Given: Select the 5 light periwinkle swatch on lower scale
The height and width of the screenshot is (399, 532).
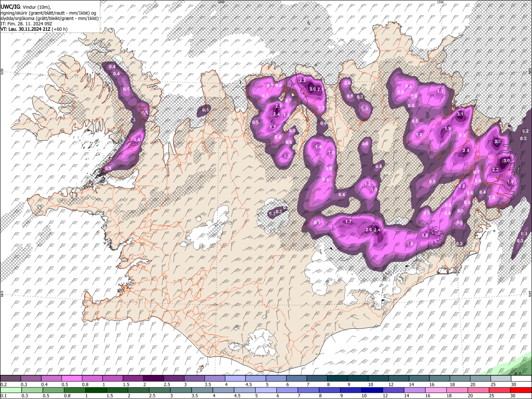Looking at the screenshot, I should (x=266, y=390).
